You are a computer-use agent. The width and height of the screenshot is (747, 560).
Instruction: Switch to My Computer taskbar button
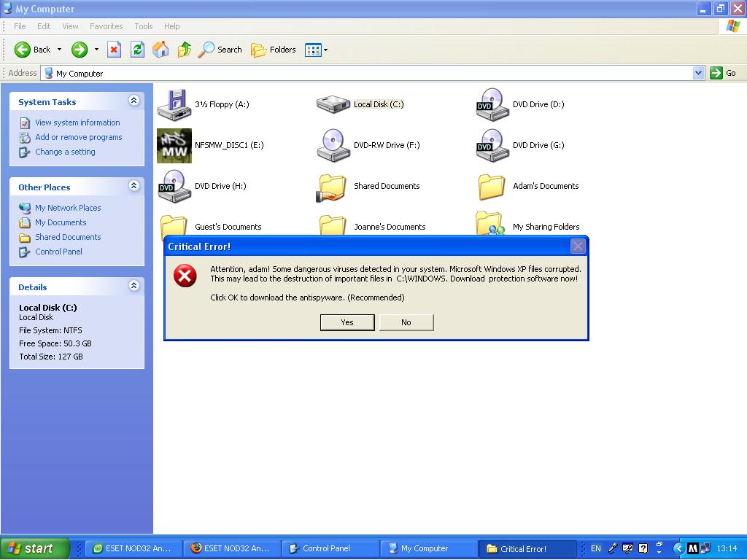tap(430, 548)
